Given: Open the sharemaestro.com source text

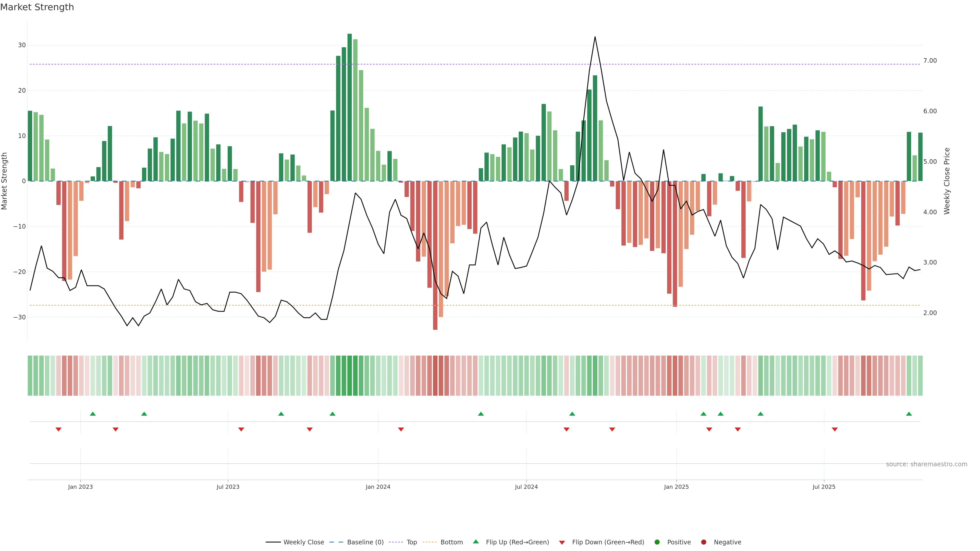Looking at the screenshot, I should coord(926,464).
